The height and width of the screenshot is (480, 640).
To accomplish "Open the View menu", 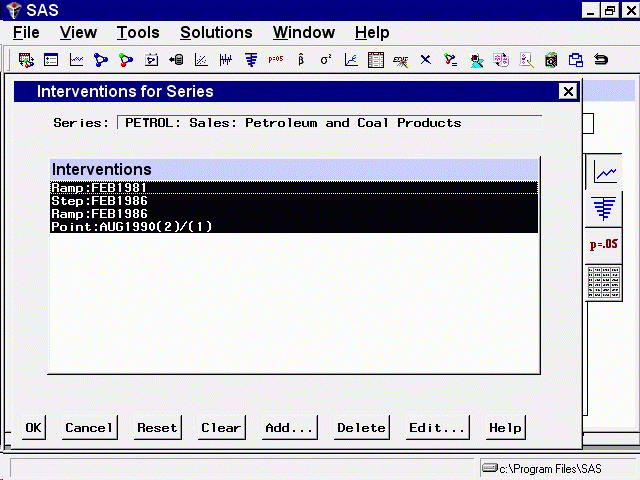I will (78, 33).
